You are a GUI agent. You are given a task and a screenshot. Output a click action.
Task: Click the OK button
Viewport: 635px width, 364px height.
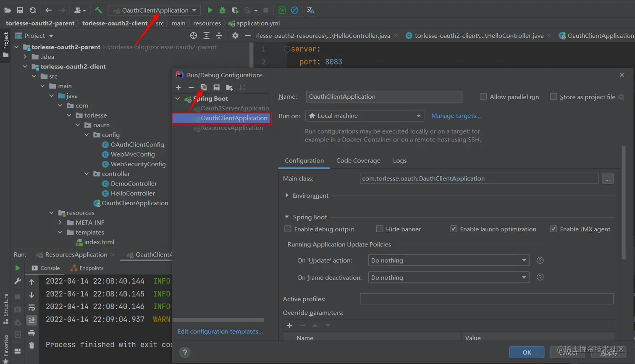tap(527, 352)
